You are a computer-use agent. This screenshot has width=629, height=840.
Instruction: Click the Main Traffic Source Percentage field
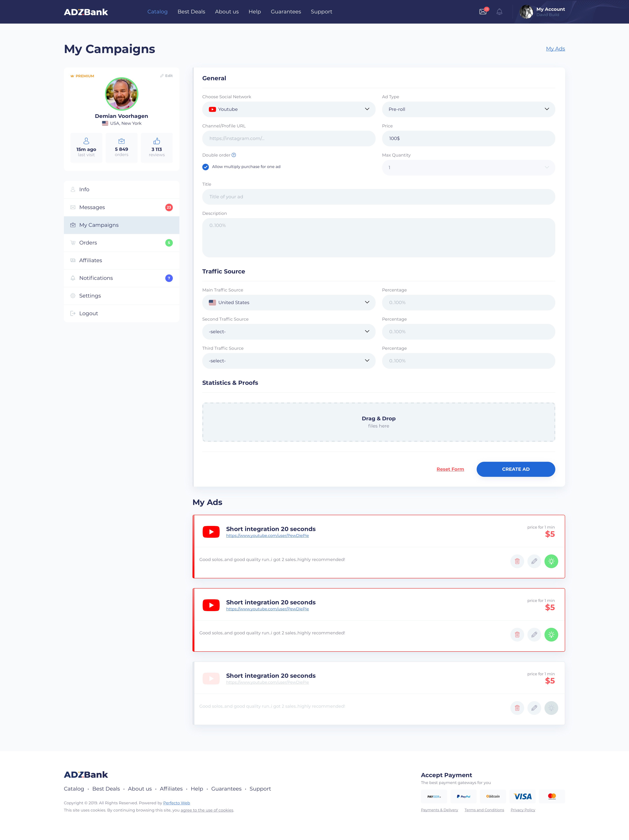(468, 302)
